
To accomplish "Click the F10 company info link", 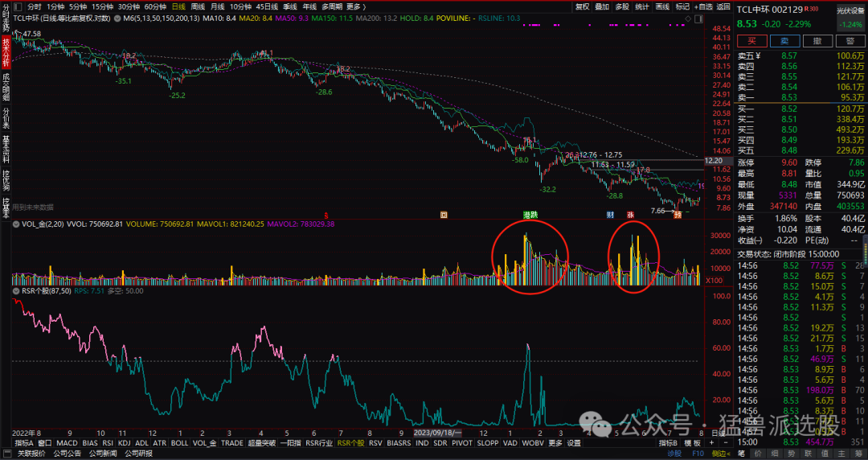I will tap(698, 454).
